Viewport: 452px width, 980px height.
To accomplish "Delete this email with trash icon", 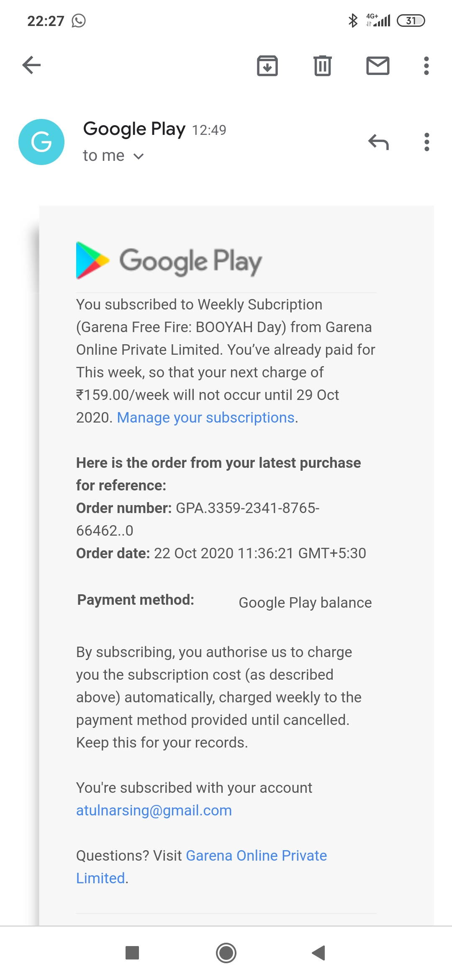I will [322, 66].
